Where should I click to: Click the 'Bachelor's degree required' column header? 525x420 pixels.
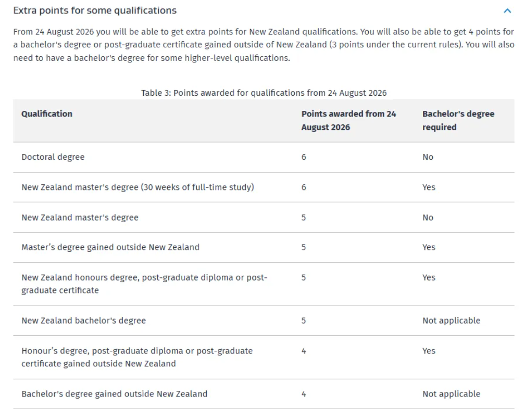458,120
